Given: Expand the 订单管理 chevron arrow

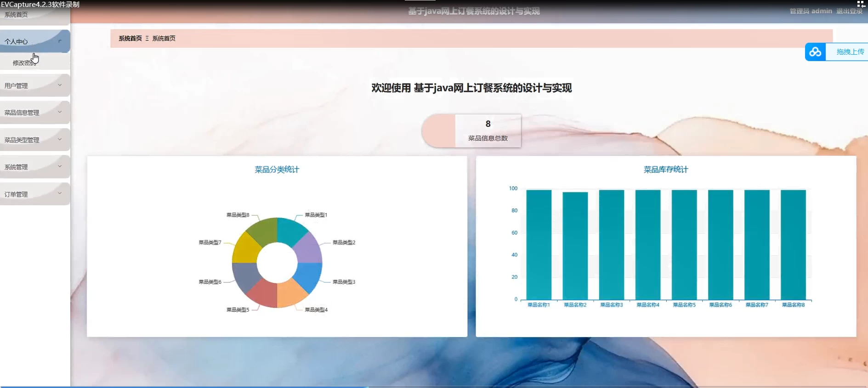Looking at the screenshot, I should [60, 193].
